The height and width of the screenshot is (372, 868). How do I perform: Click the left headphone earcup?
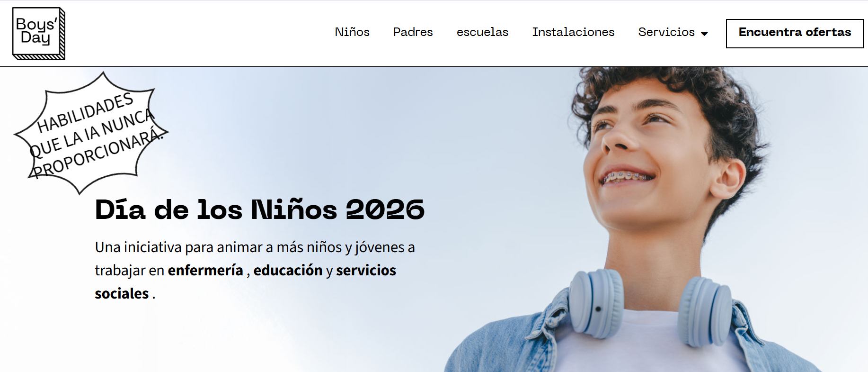595,303
